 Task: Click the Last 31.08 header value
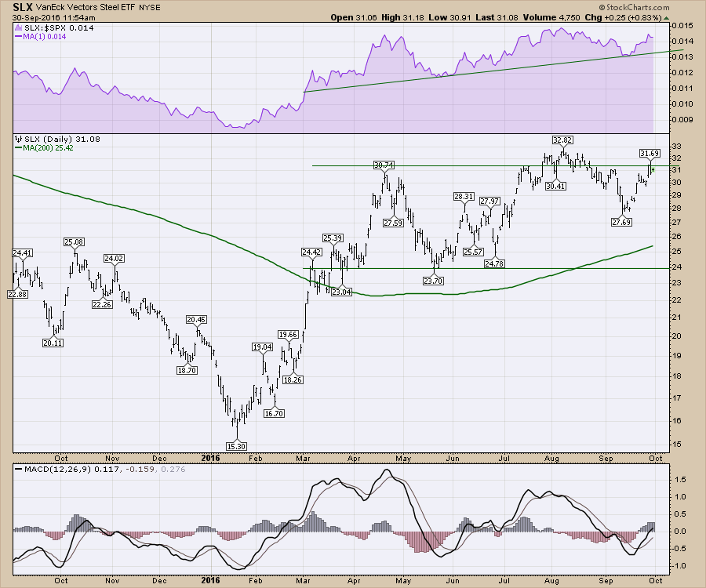497,17
